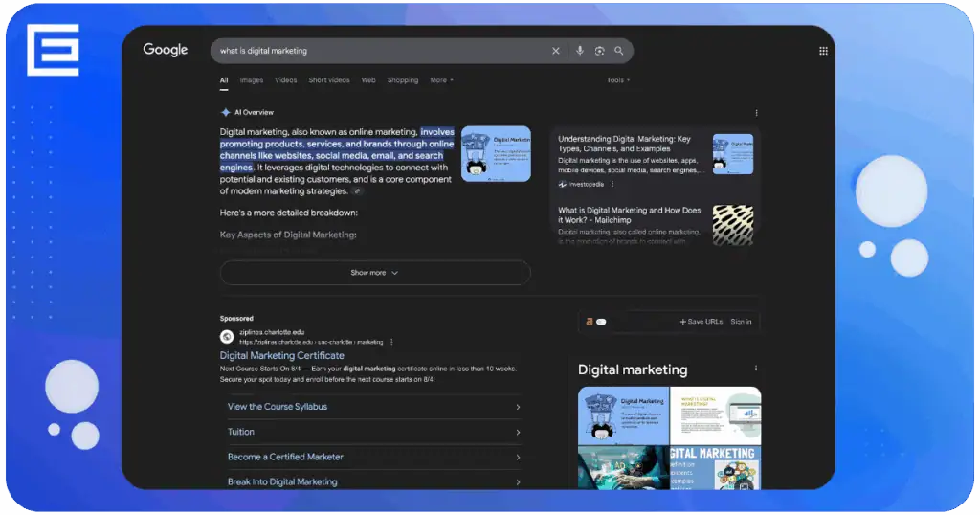Click orange 'a' extension logo
980x515 pixels.
point(589,322)
